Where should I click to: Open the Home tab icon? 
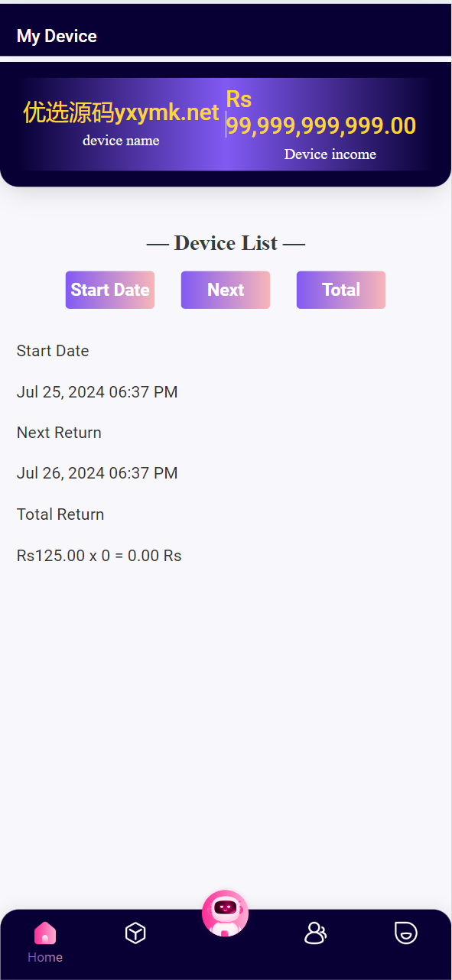(x=45, y=933)
